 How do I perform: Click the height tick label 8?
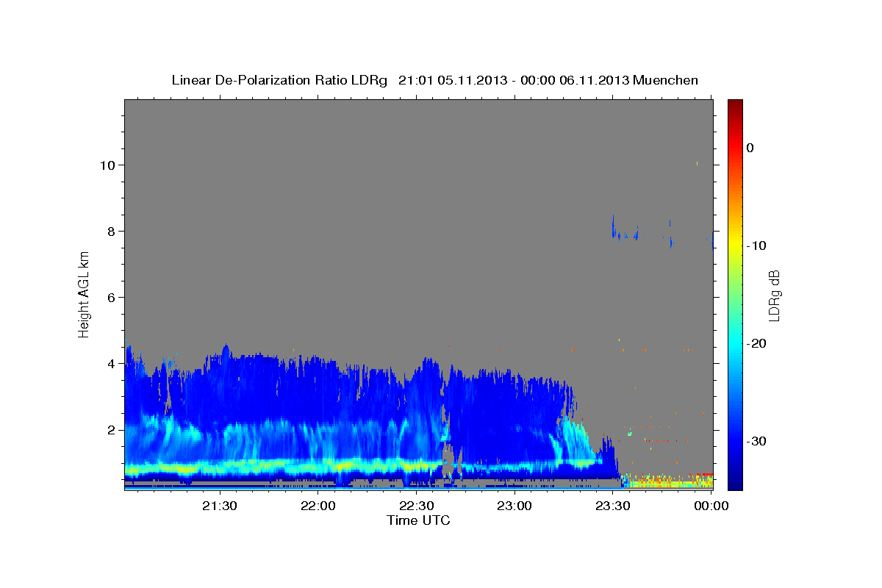tap(112, 231)
